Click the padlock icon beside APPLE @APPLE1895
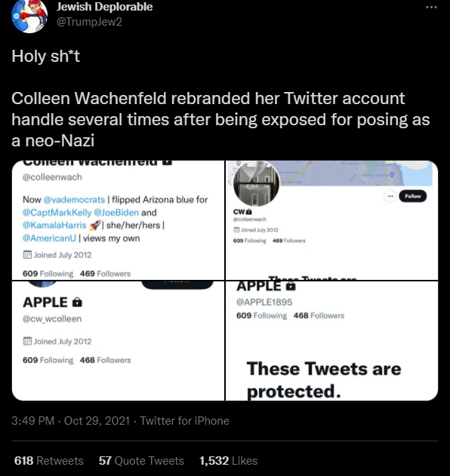The height and width of the screenshot is (476, 450). pyautogui.click(x=291, y=286)
